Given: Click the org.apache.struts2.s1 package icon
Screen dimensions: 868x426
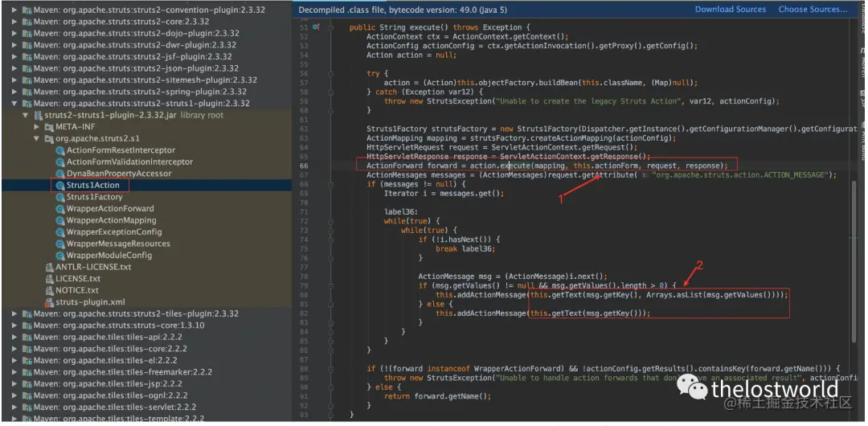Looking at the screenshot, I should point(49,138).
